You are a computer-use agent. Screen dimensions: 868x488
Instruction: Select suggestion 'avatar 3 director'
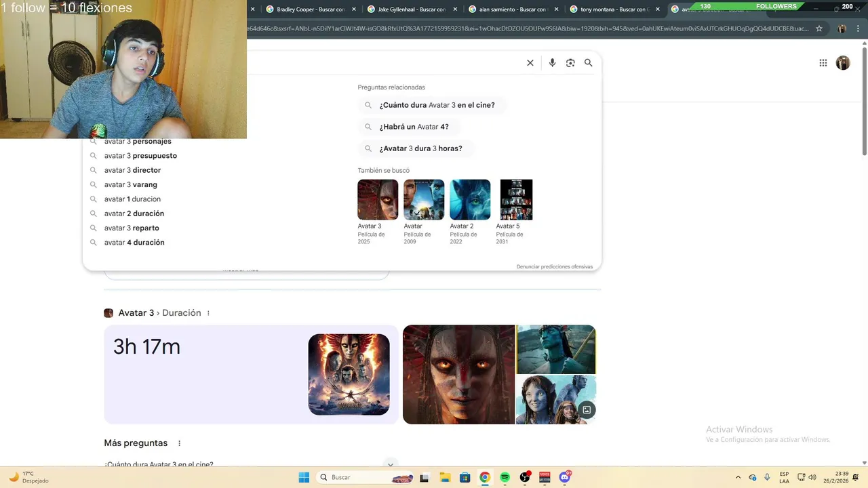point(132,170)
